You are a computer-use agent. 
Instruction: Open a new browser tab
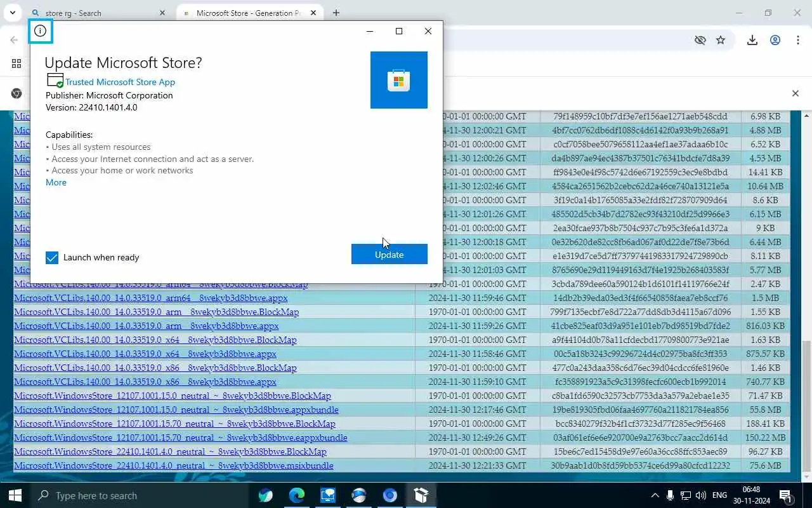(x=336, y=13)
